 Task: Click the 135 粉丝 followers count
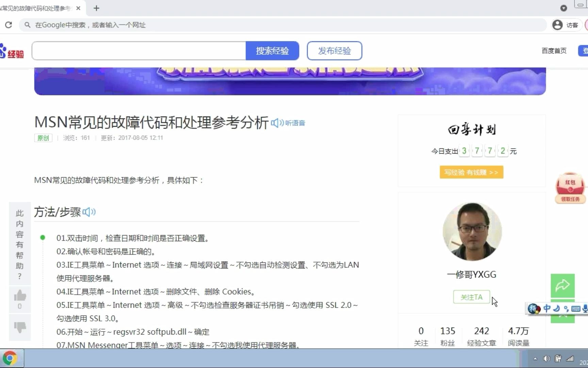tap(447, 336)
